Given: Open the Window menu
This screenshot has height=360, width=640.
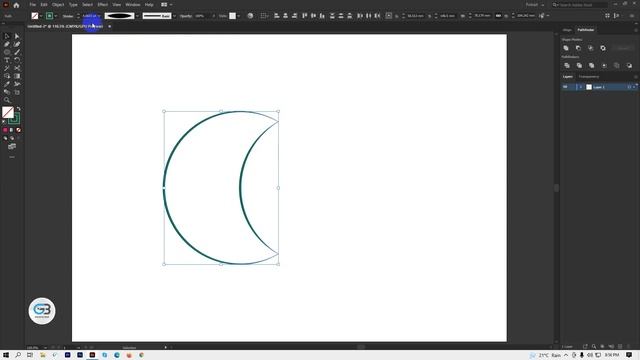Looking at the screenshot, I should [133, 5].
